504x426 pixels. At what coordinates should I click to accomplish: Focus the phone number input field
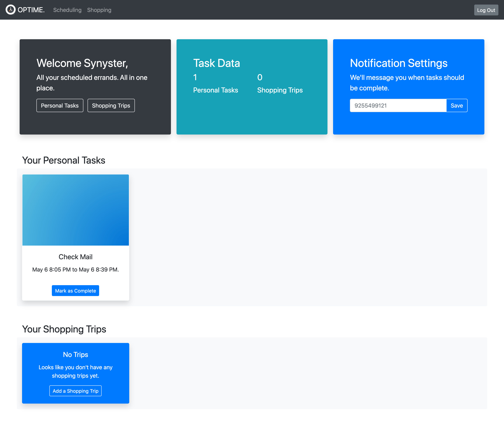(398, 105)
